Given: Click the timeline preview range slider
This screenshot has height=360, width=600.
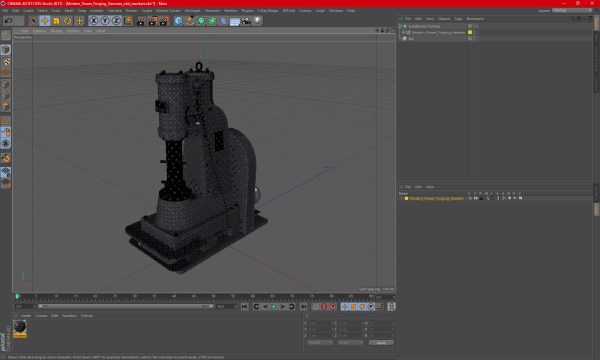Looking at the screenshot, I should 125,306.
